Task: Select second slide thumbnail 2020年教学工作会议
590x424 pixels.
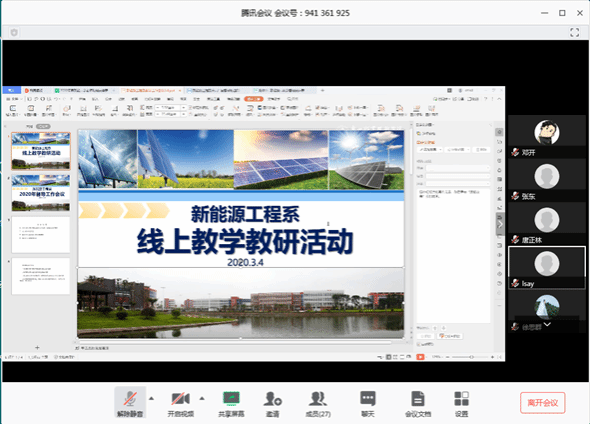Action: point(41,193)
